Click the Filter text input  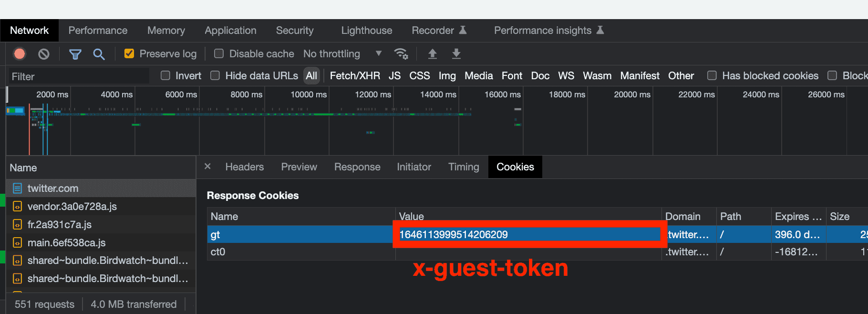click(x=79, y=76)
